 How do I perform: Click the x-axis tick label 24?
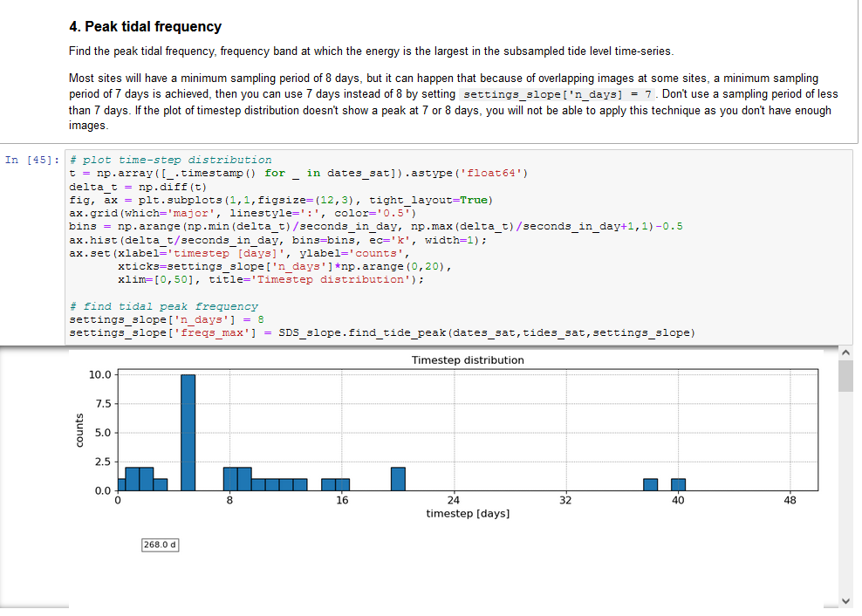click(454, 501)
